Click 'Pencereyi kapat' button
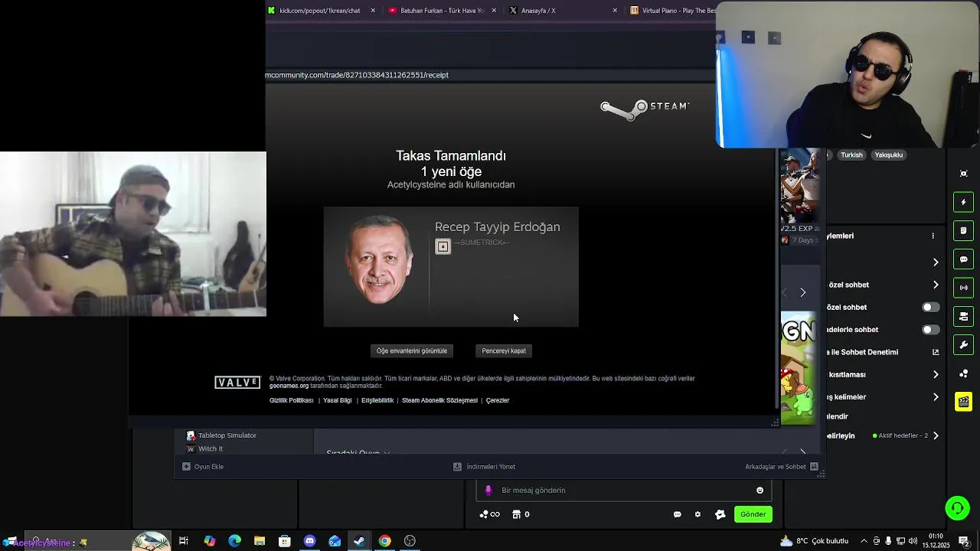Screen dimensions: 980x551 [504, 350]
